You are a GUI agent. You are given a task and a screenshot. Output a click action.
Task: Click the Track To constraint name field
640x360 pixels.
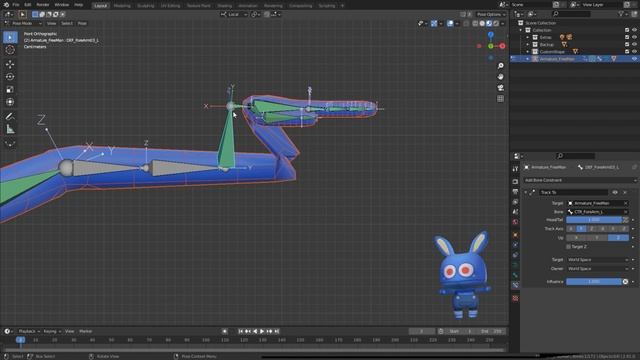(x=573, y=192)
